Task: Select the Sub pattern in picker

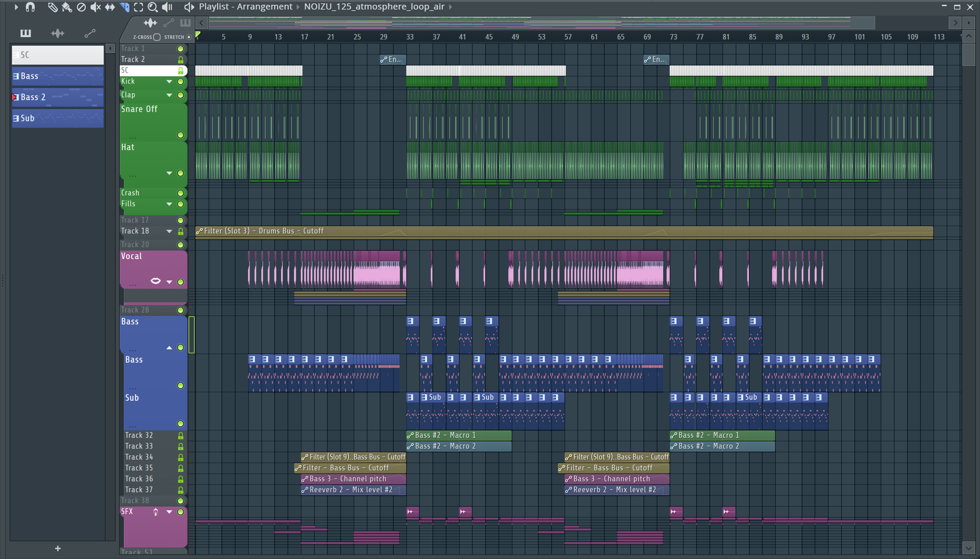Action: [x=58, y=118]
